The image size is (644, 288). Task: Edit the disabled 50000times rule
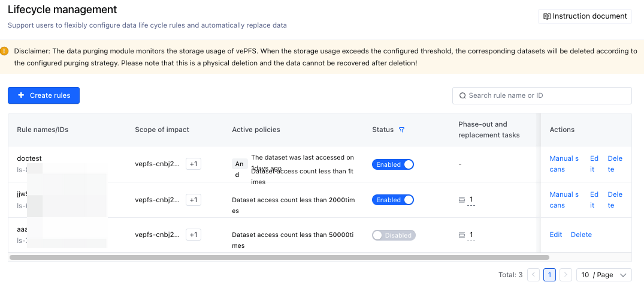click(x=556, y=235)
